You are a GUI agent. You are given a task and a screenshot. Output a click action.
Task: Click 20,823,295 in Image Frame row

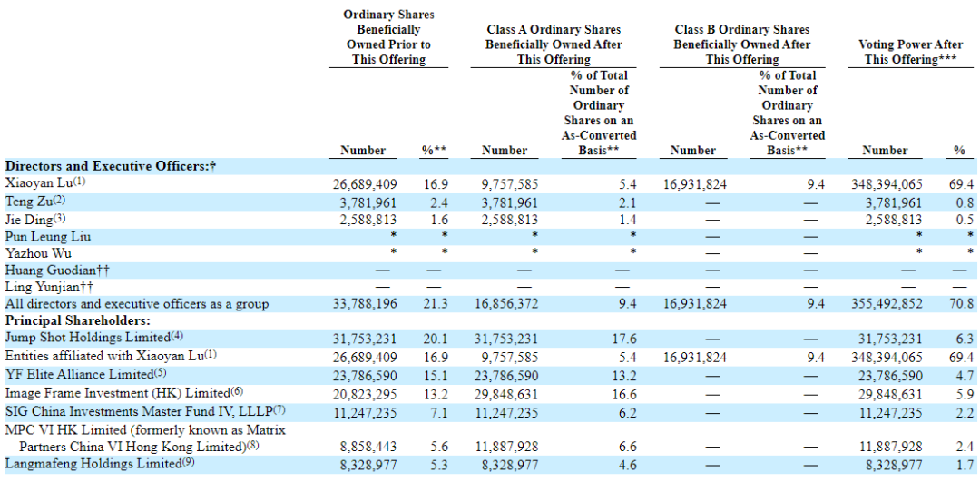[x=367, y=393]
